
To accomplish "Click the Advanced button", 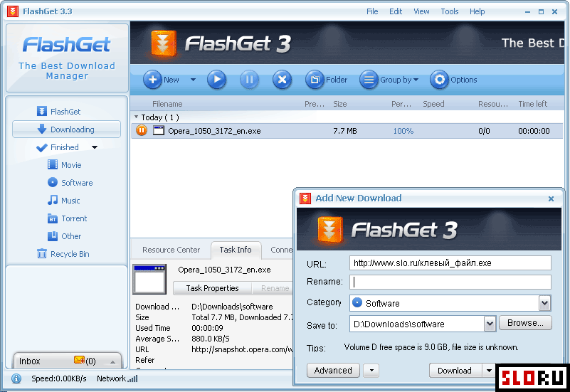I will [x=333, y=370].
